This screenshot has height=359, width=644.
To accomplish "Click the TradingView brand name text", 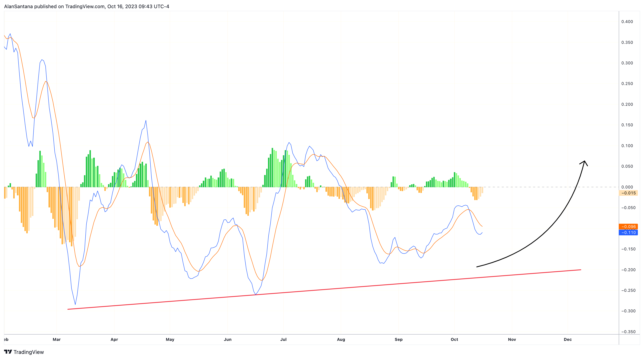I will 29,352.
